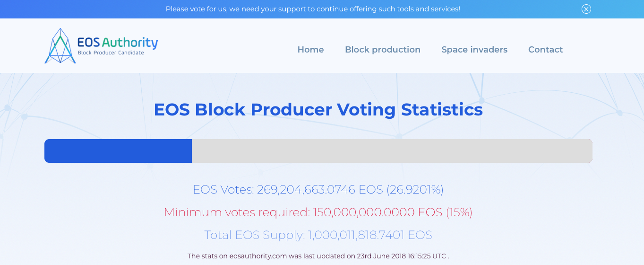The height and width of the screenshot is (265, 644).
Task: Open the Space invaders menu item
Action: (474, 50)
